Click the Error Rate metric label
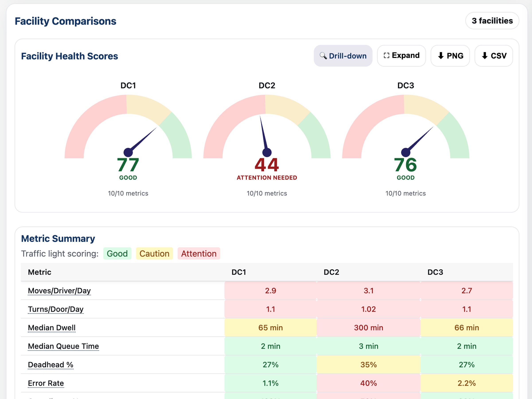The height and width of the screenshot is (399, 532). pos(46,383)
